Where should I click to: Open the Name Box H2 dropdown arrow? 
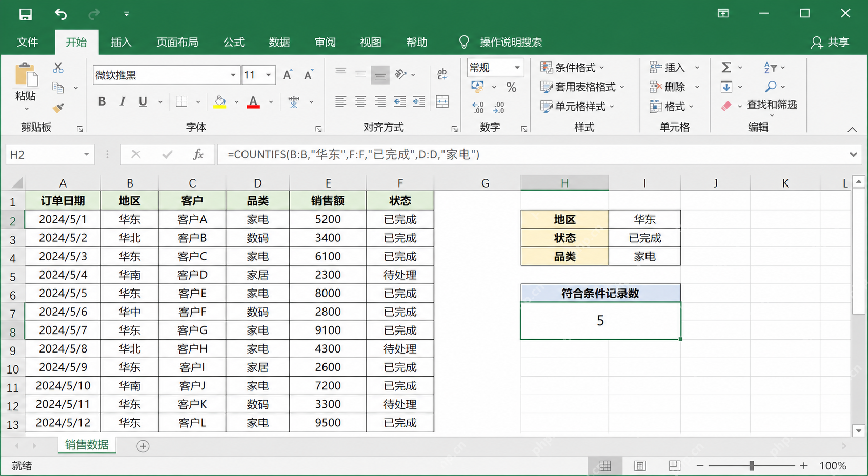[x=86, y=154]
